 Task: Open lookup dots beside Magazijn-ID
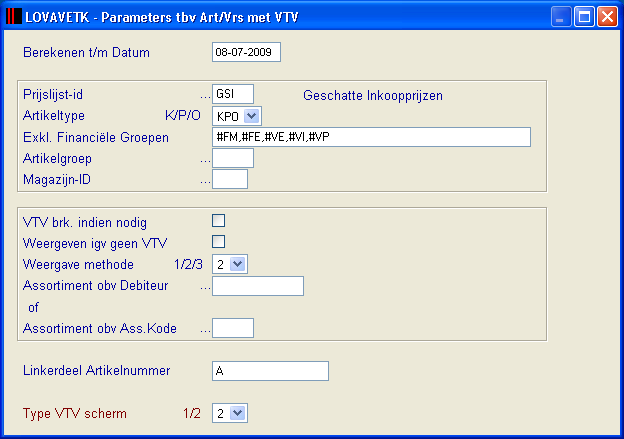coord(205,182)
